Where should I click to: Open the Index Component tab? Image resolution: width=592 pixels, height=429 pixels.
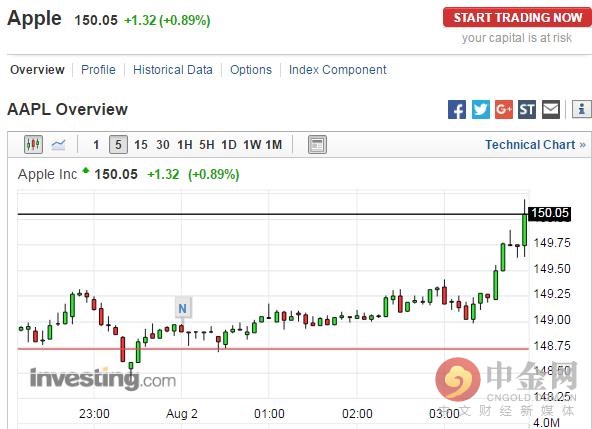[x=338, y=70]
